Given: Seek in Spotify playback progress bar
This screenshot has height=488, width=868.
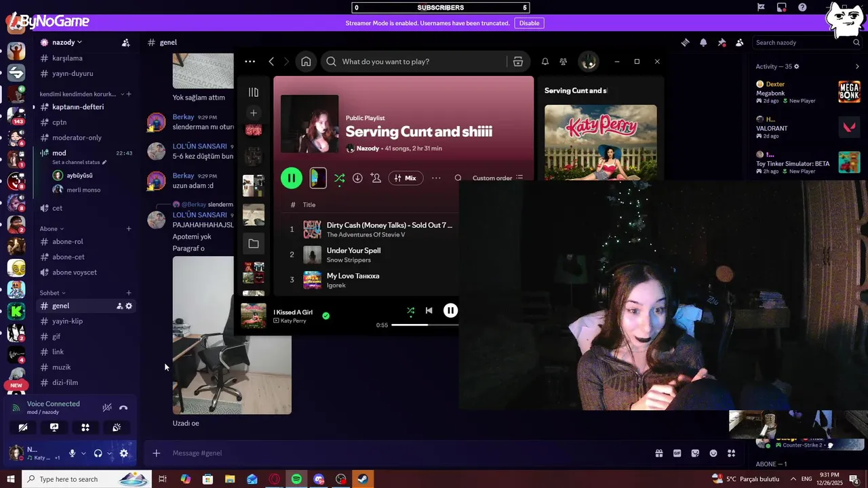Looking at the screenshot, I should point(425,325).
